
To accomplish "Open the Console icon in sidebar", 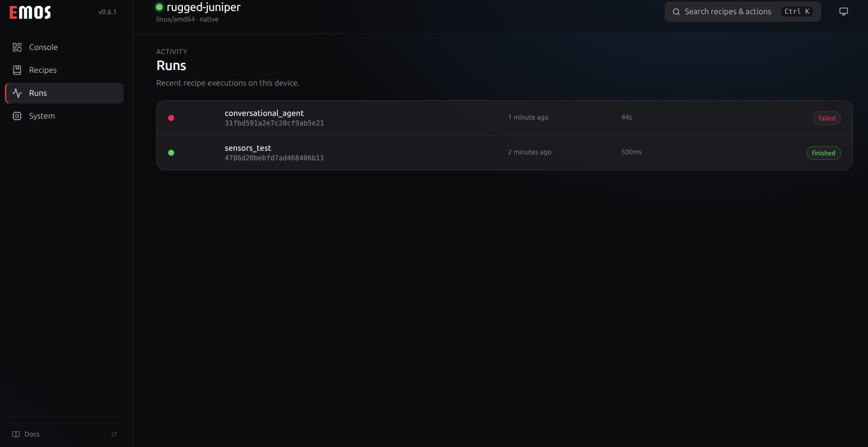I will [x=17, y=47].
